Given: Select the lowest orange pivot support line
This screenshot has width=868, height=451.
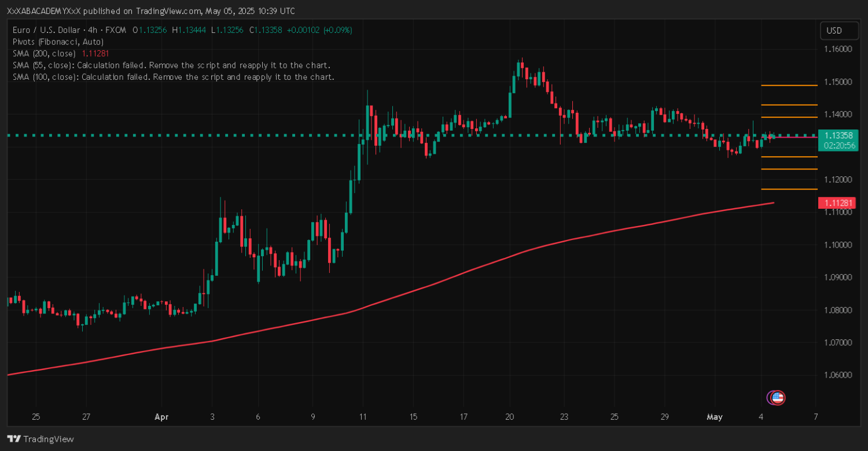Looking at the screenshot, I should click(x=789, y=189).
